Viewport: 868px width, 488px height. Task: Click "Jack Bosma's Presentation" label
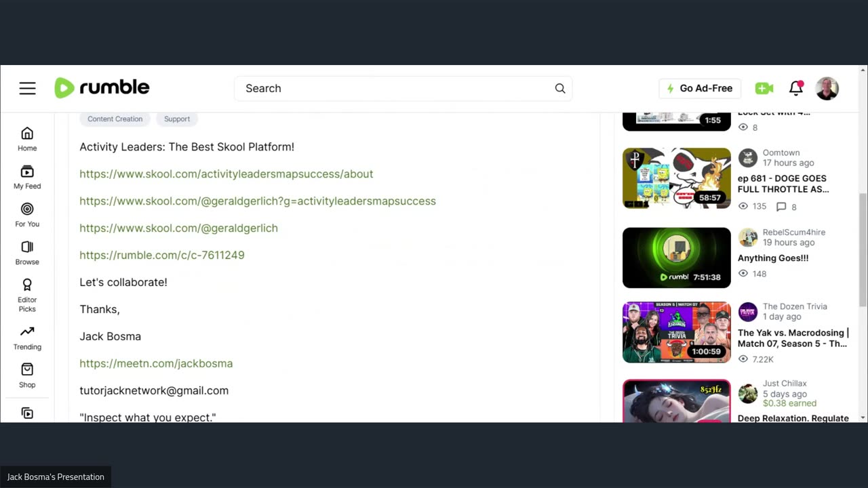click(56, 476)
